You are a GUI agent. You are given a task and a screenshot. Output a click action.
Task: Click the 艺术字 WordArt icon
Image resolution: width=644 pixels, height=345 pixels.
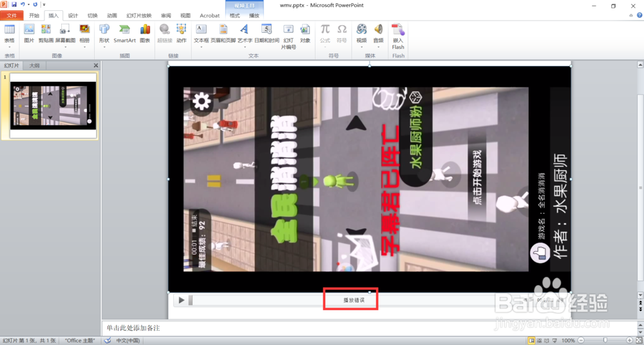244,30
